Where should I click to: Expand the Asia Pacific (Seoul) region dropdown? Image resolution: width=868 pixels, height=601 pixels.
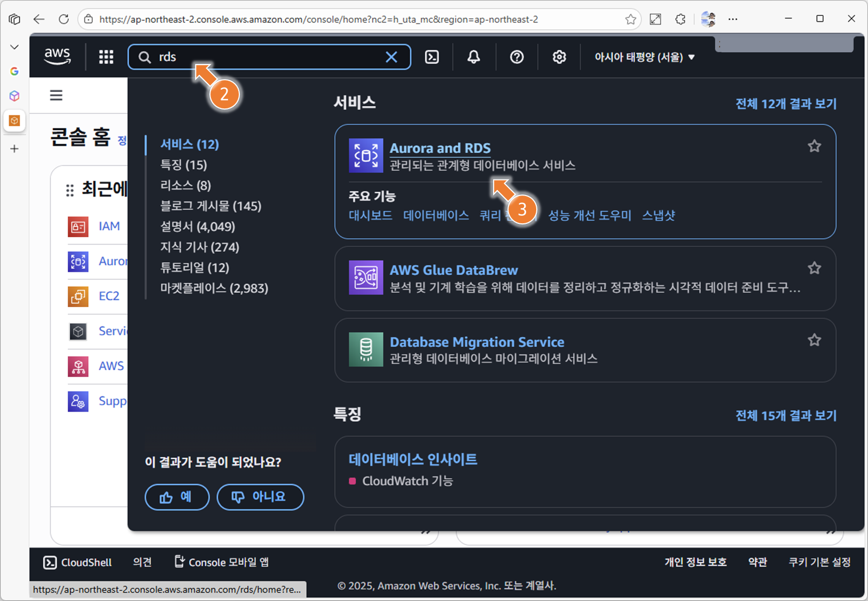(x=645, y=57)
